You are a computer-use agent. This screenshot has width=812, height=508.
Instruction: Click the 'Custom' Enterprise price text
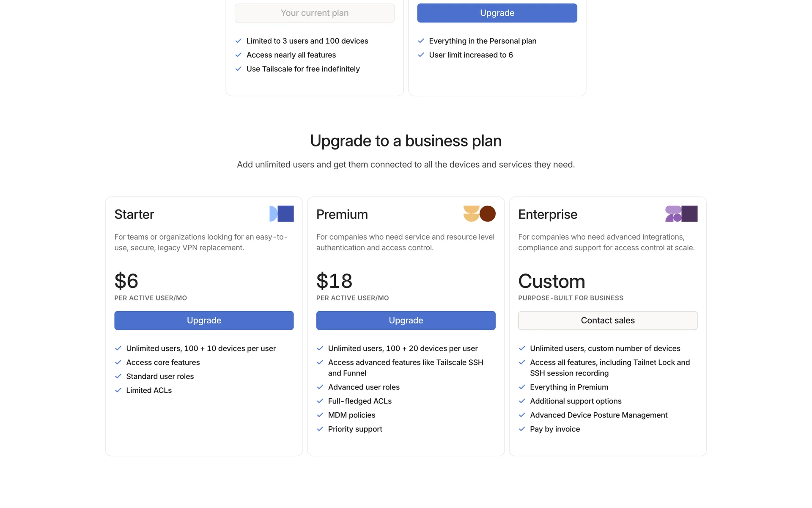(x=551, y=281)
